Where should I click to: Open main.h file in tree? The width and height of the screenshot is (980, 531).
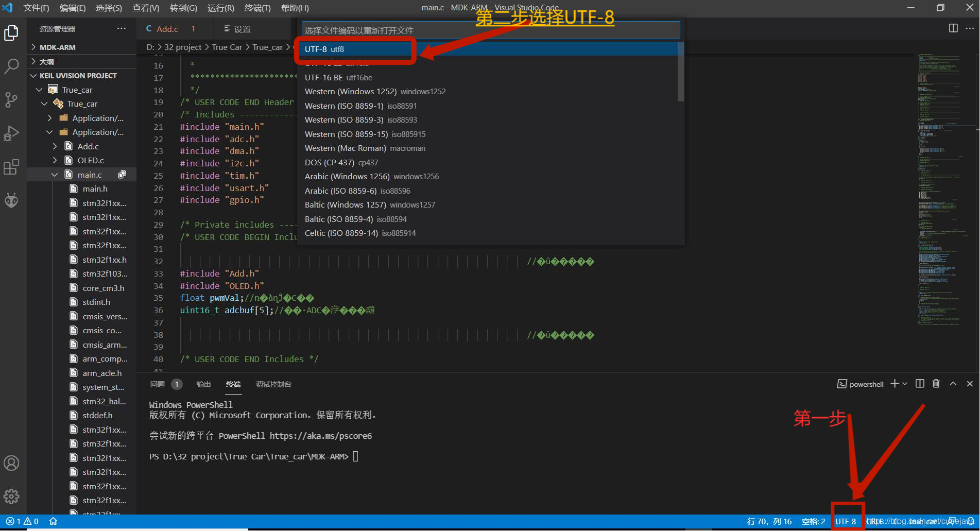pyautogui.click(x=95, y=189)
